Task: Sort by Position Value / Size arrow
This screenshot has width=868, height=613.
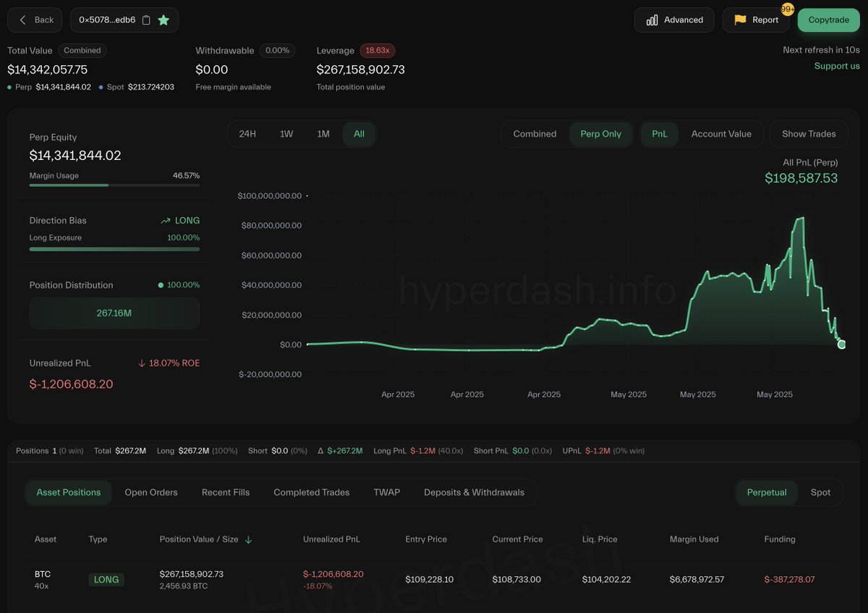Action: tap(249, 540)
